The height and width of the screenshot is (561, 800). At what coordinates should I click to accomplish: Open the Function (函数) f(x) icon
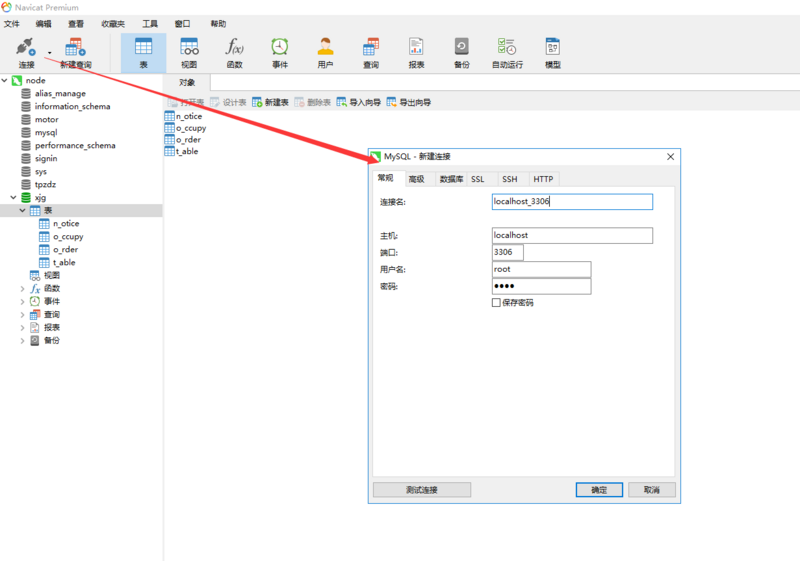[234, 47]
